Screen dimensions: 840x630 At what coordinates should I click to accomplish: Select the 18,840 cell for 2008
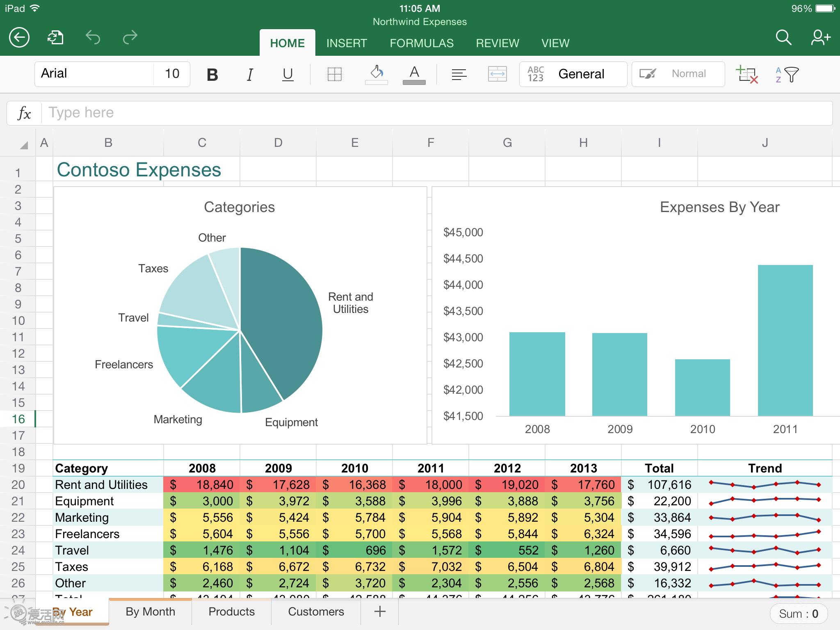[202, 484]
